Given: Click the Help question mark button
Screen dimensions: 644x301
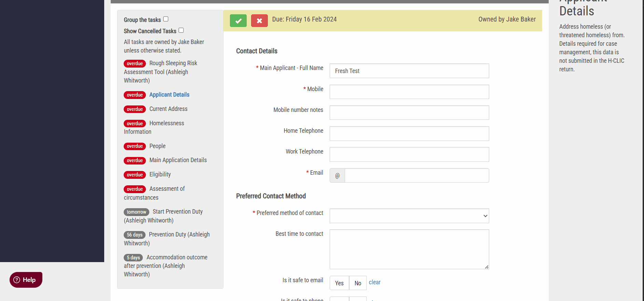Looking at the screenshot, I should click(26, 280).
